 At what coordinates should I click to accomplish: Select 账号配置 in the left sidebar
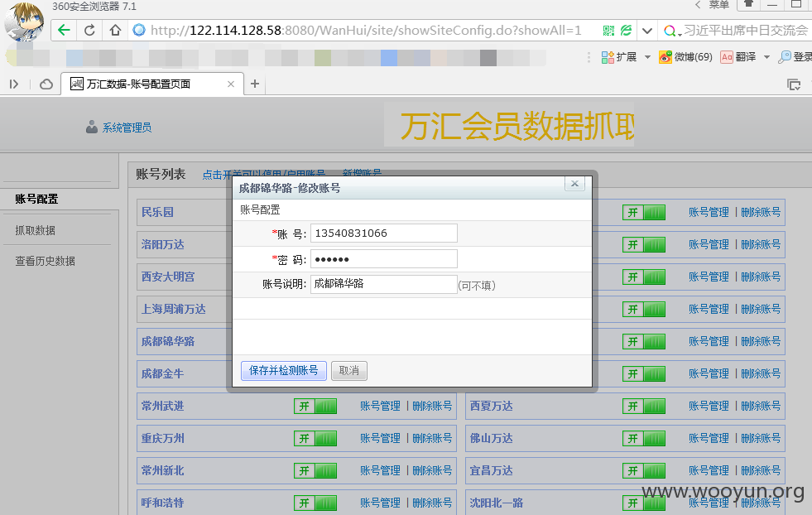point(36,199)
